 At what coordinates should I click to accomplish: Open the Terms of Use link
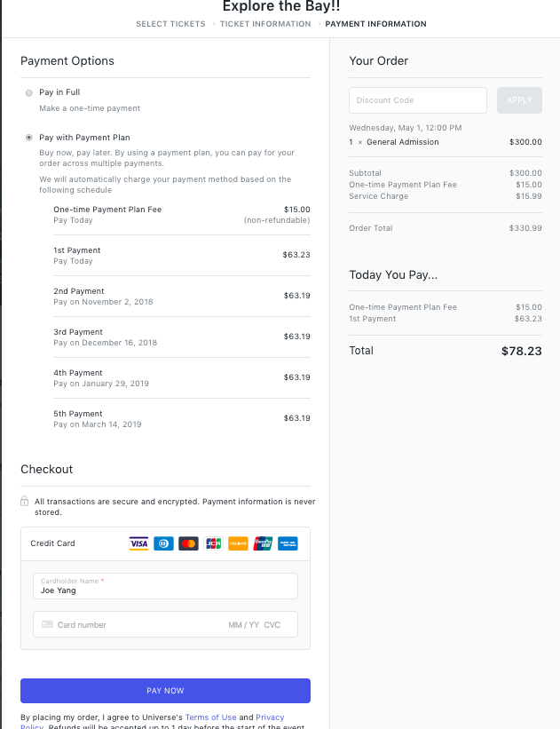[x=211, y=717]
